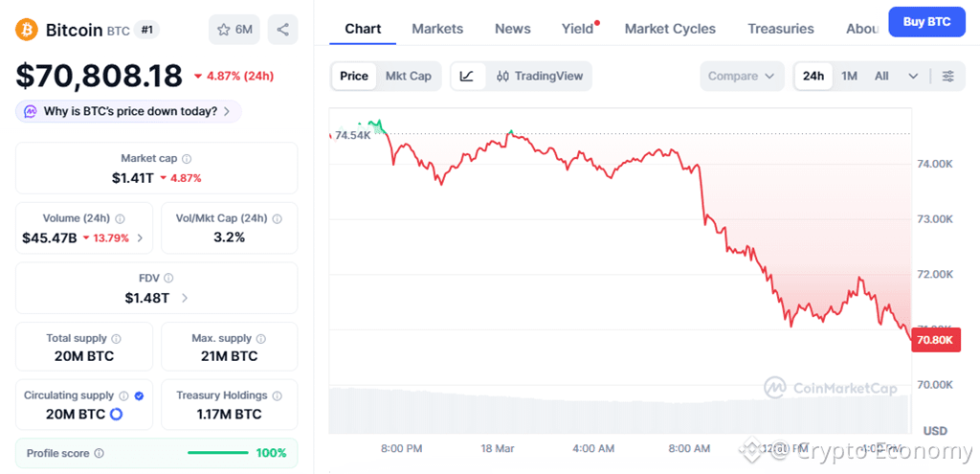The width and height of the screenshot is (980, 474).
Task: Click the share icon button
Action: pyautogui.click(x=282, y=30)
